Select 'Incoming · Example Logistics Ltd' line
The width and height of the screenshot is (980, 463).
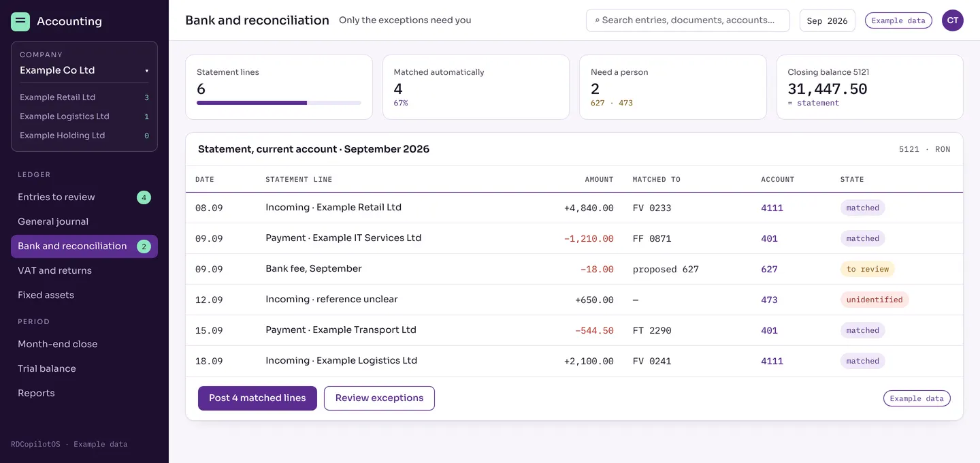pyautogui.click(x=342, y=361)
